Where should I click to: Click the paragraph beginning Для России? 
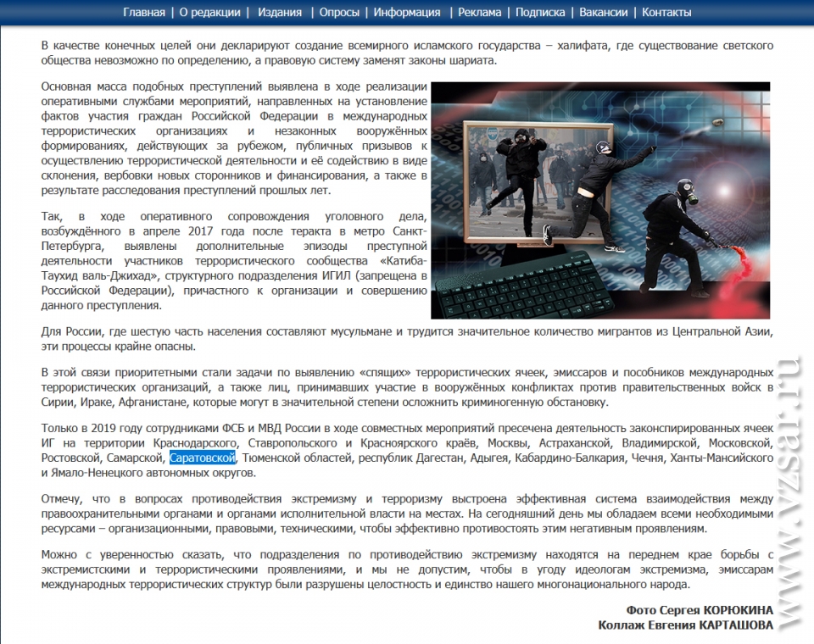(407, 338)
